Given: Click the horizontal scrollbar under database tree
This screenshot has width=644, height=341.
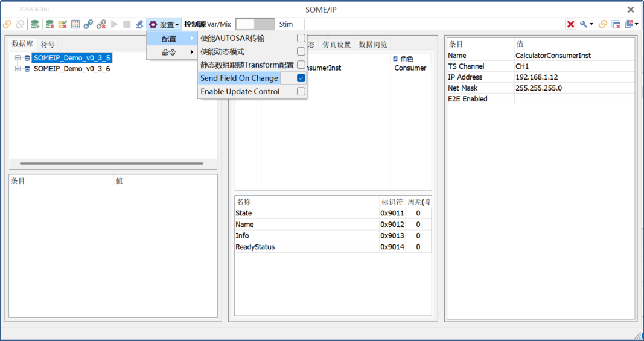Looking at the screenshot, I should click(x=111, y=164).
